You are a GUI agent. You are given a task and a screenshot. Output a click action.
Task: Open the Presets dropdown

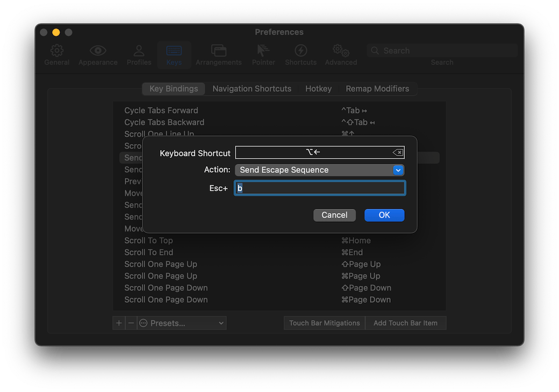182,323
